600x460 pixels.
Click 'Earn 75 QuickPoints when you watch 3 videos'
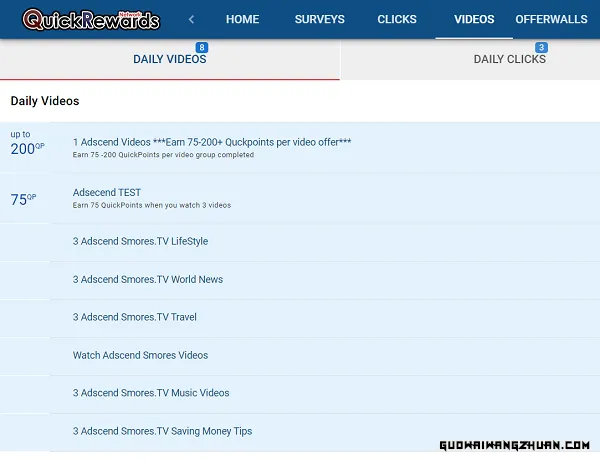(x=152, y=205)
